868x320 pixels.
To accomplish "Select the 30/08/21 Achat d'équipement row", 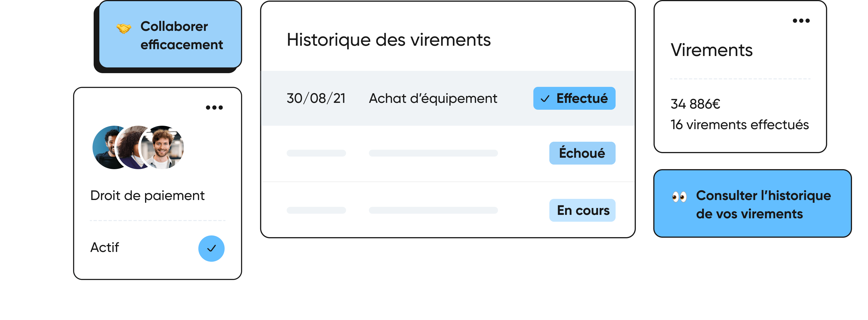I will 448,99.
